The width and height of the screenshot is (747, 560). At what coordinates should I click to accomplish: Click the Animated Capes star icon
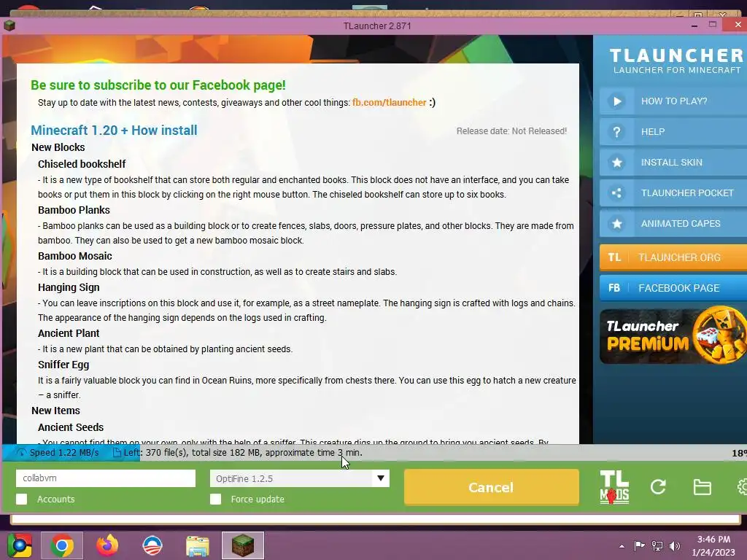point(617,223)
